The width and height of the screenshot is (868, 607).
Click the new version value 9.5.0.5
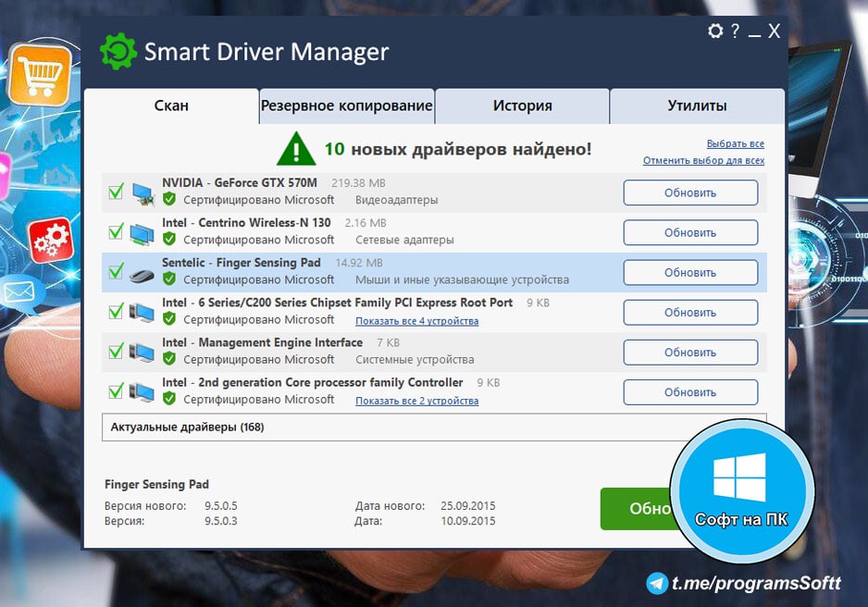click(221, 506)
